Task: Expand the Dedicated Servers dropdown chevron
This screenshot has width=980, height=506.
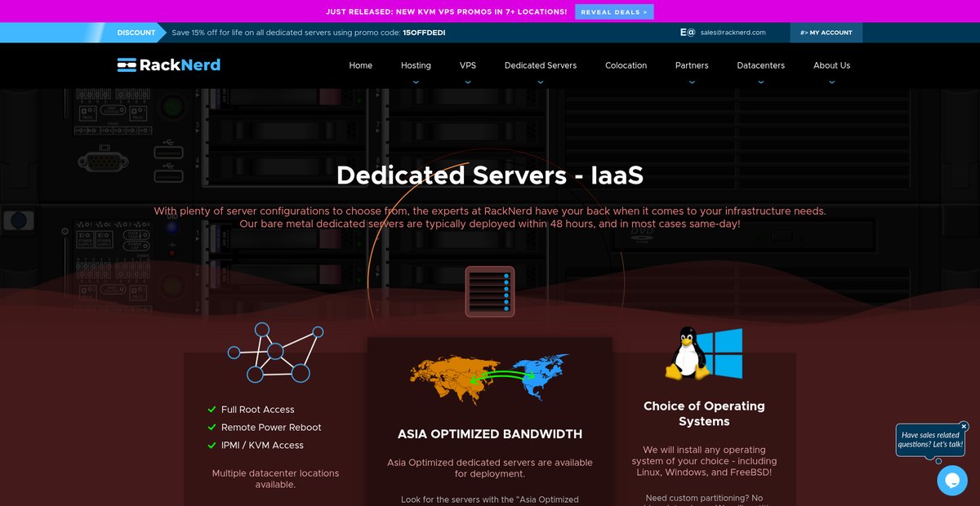Action: 541,82
